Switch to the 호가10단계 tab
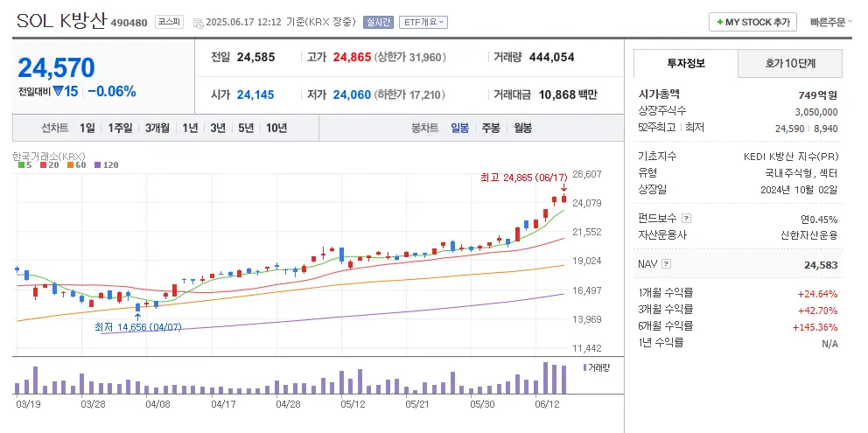Viewport: 868px width, 433px height. point(790,63)
